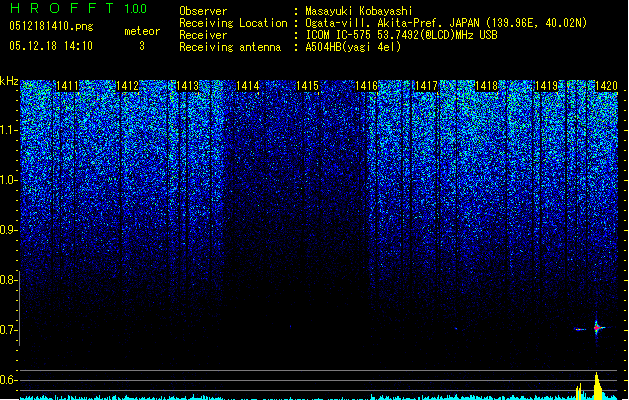This screenshot has width=629, height=400.
Task: Click the 0.7 kHz axis tick label
Action: coord(7,330)
